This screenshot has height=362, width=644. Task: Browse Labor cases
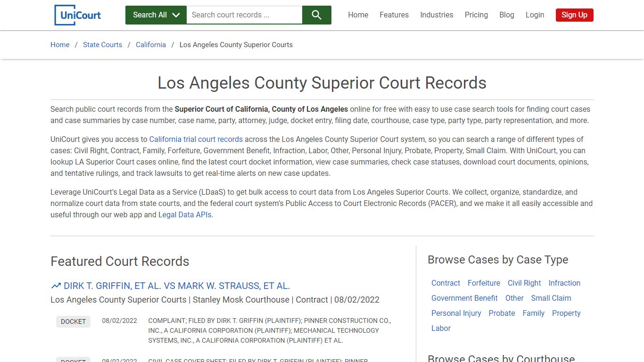click(441, 329)
